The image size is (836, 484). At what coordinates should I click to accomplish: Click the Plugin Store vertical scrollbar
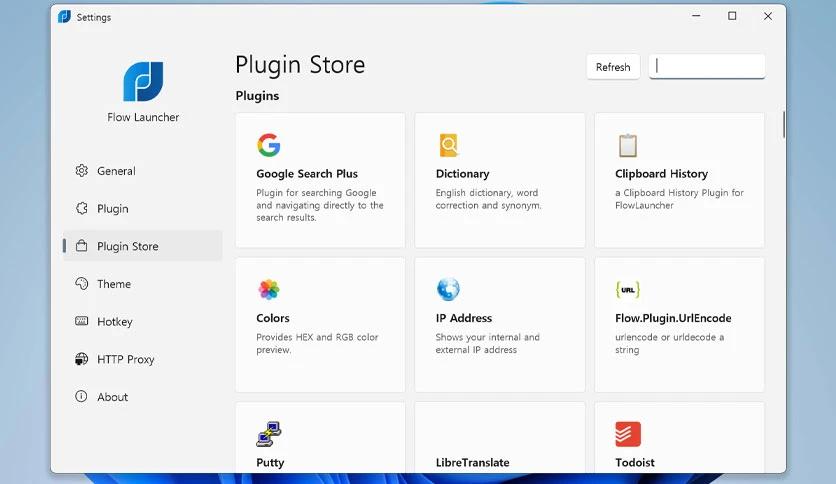[784, 125]
